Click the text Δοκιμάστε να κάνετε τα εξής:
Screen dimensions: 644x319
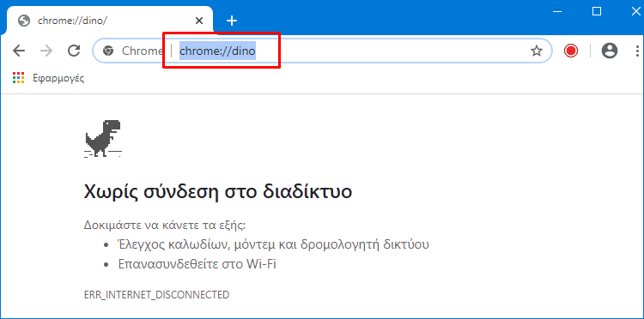165,226
